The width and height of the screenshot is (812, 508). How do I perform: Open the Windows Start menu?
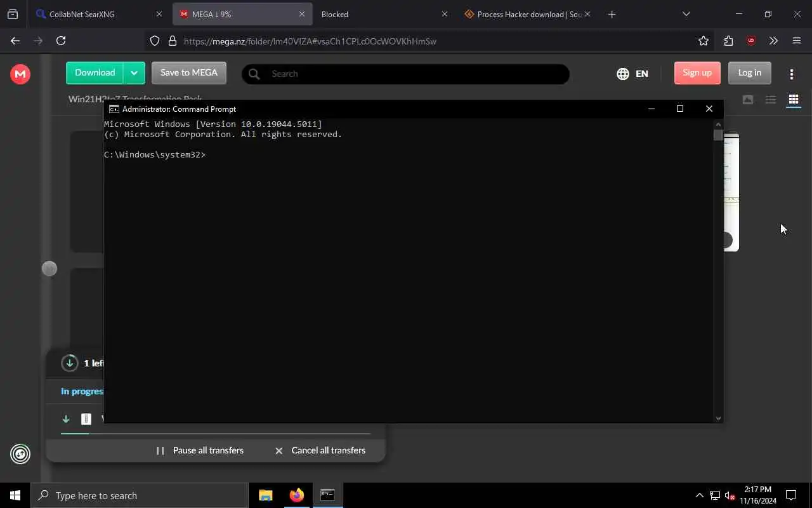click(x=15, y=495)
